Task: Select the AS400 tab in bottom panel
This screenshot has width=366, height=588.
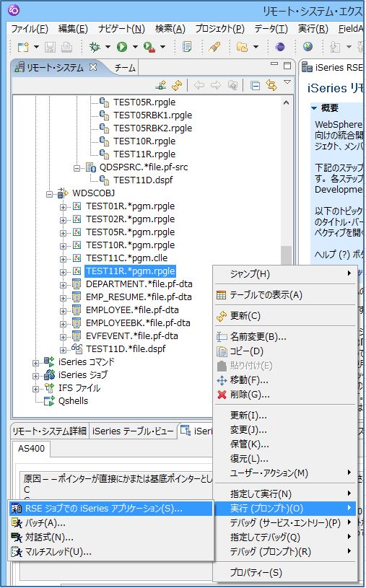Action: pyautogui.click(x=31, y=449)
